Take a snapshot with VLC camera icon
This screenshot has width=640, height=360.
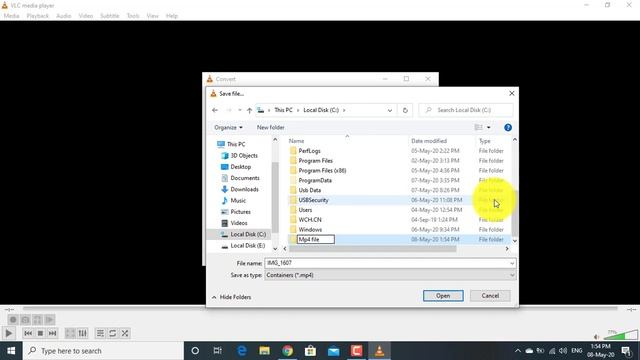tap(25, 320)
